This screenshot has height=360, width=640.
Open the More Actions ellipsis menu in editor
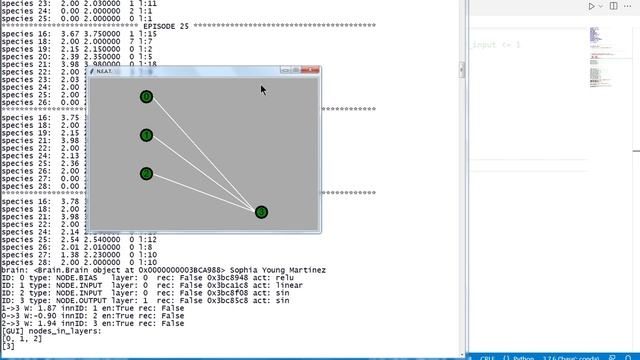628,6
